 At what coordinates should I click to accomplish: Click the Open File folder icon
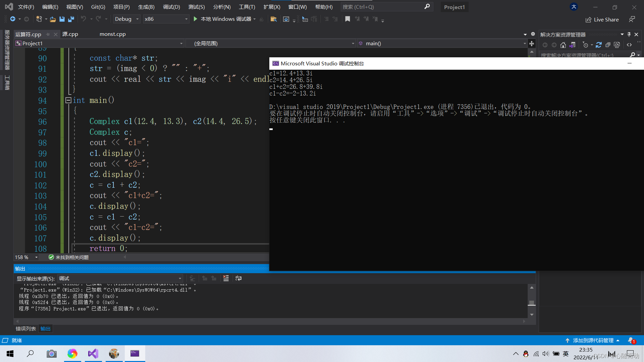(53, 19)
